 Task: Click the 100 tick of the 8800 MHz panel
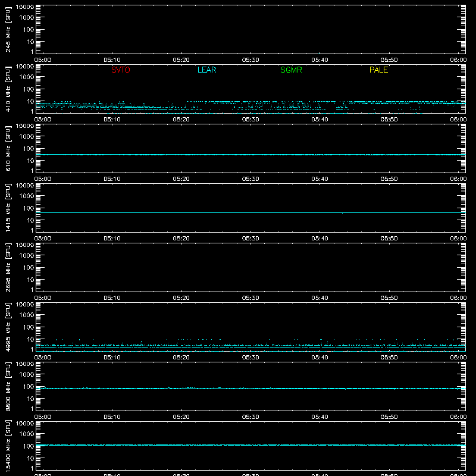(x=29, y=387)
